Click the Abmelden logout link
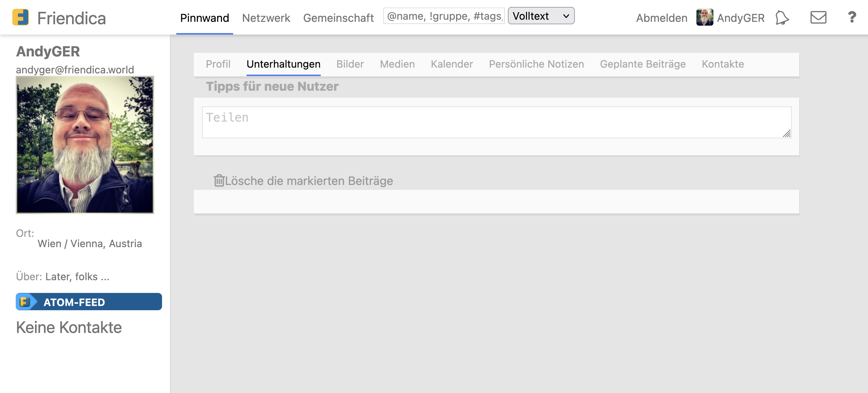The height and width of the screenshot is (393, 868). [661, 18]
